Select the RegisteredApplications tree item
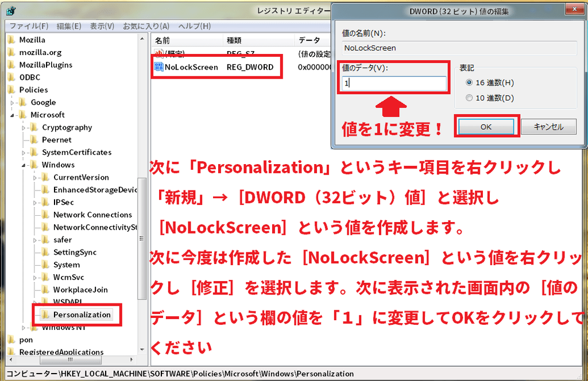This screenshot has height=381, width=588. point(61,352)
